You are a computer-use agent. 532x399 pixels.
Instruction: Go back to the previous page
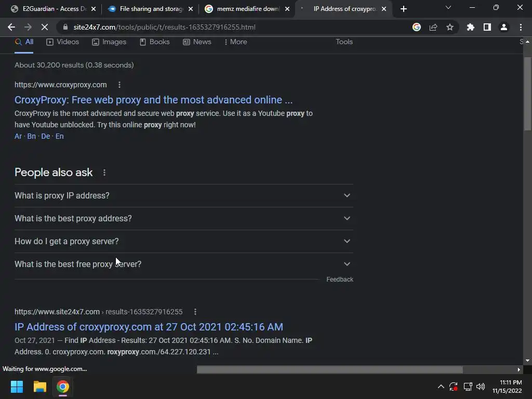pos(11,27)
